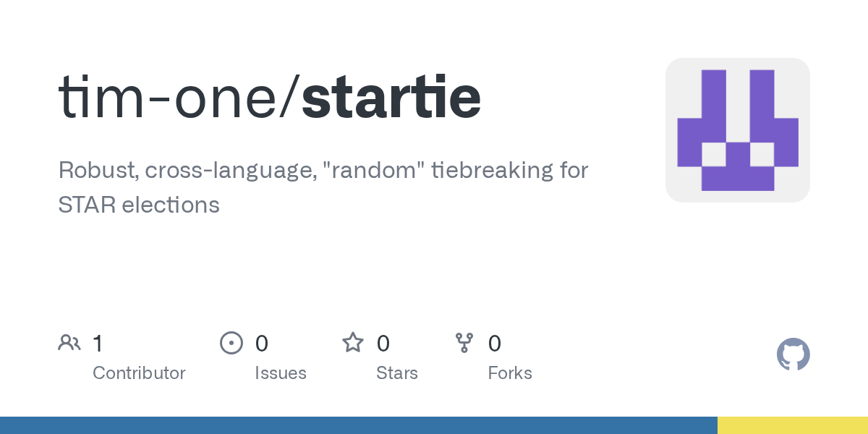
Task: Click the "STAR elections" description text
Action: click(x=139, y=205)
